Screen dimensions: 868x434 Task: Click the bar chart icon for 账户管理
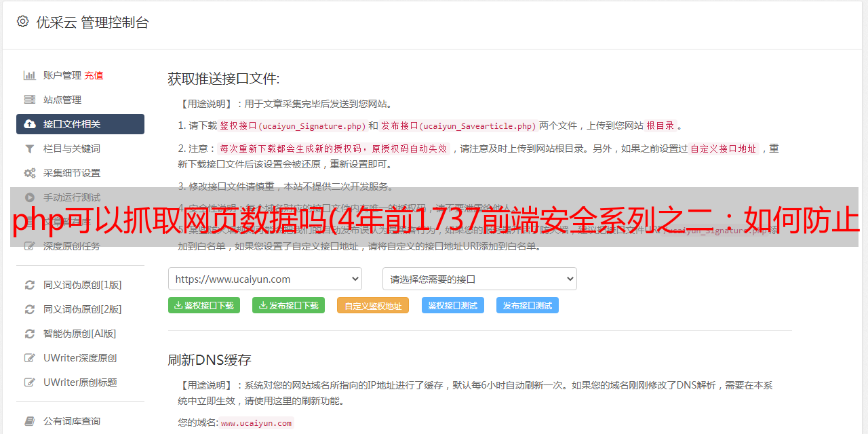30,75
